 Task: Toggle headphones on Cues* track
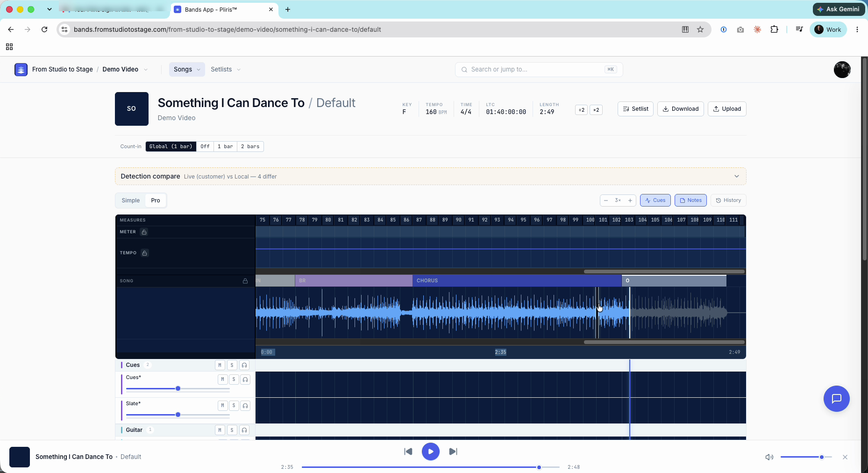[x=245, y=380]
